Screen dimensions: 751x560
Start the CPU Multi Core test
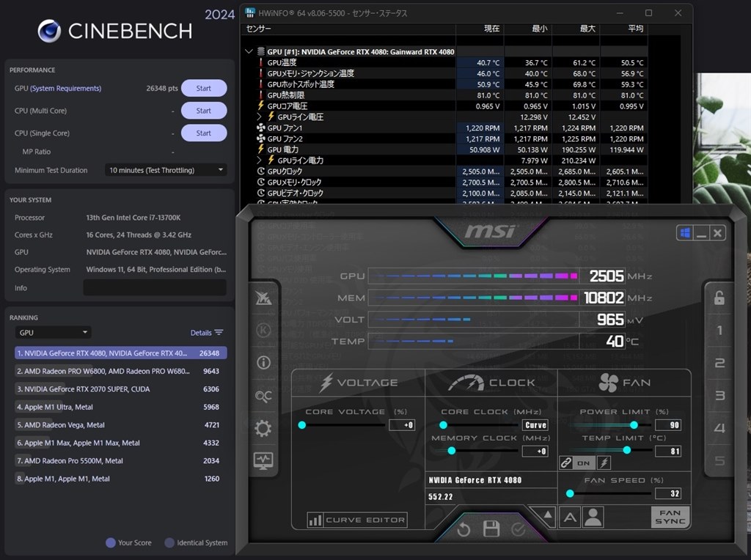204,111
